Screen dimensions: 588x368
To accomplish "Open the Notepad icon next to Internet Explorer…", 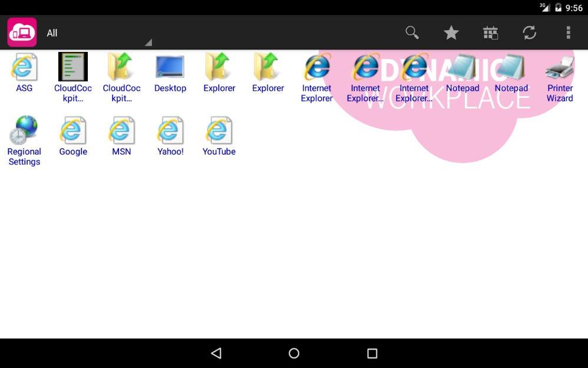I will click(463, 73).
